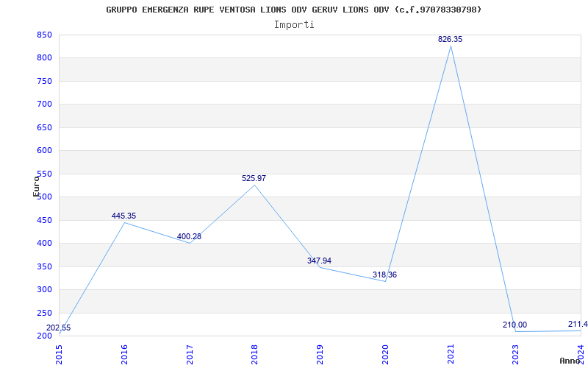Viewport: 588px width, 368px height.
Task: Click the 450 y-axis value
Action: [x=44, y=220]
